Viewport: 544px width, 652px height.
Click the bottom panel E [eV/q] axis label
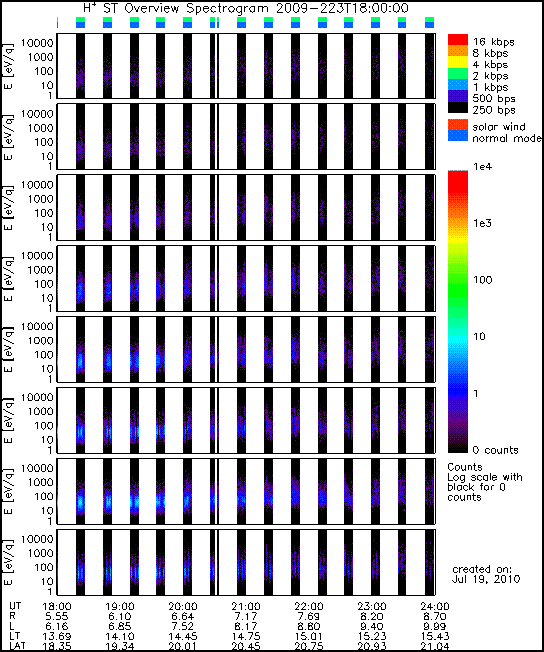coord(9,562)
